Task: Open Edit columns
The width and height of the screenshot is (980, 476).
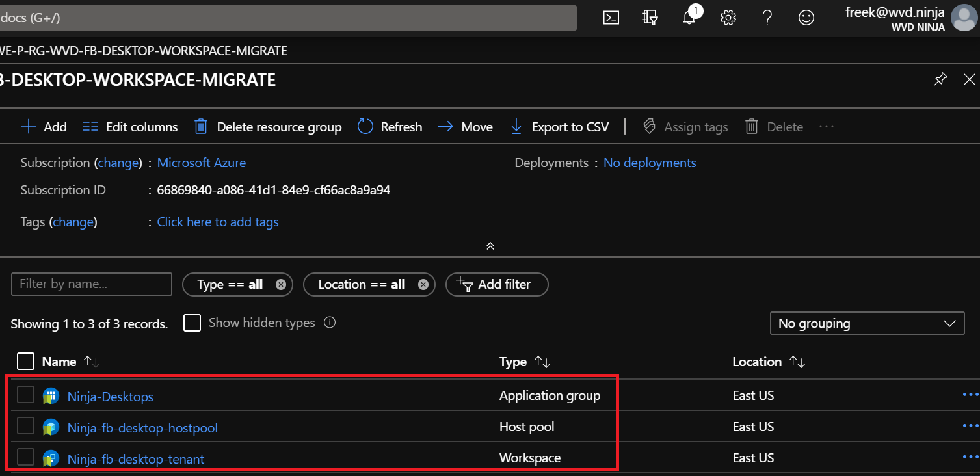Action: point(130,127)
